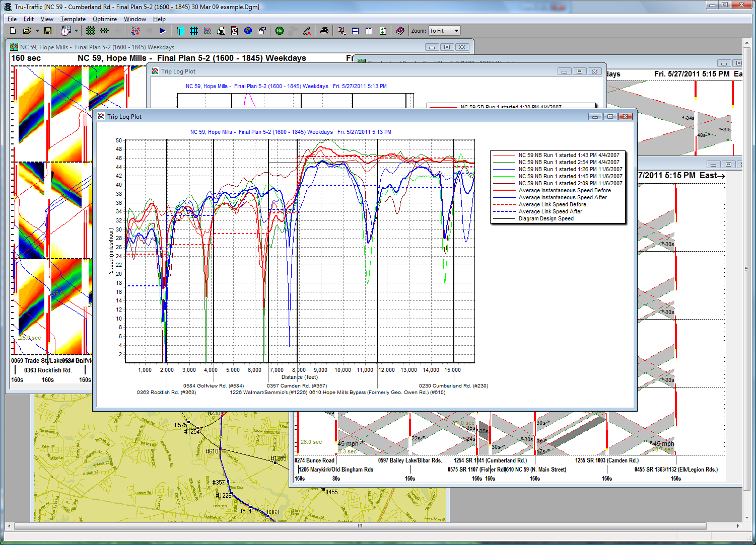Open the Optimize menu
The height and width of the screenshot is (545, 756).
pos(104,19)
